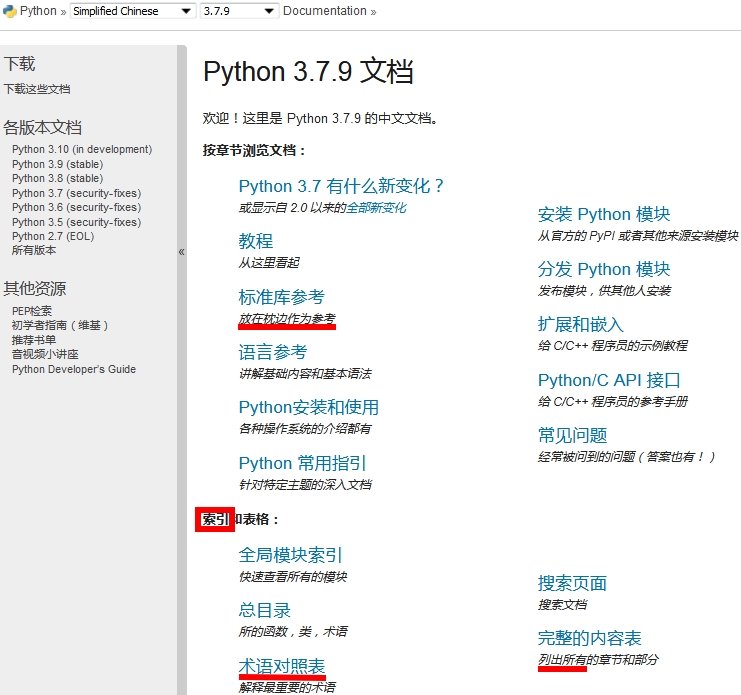
Task: Open Python 3.9 (stable) docs
Action: tap(58, 164)
